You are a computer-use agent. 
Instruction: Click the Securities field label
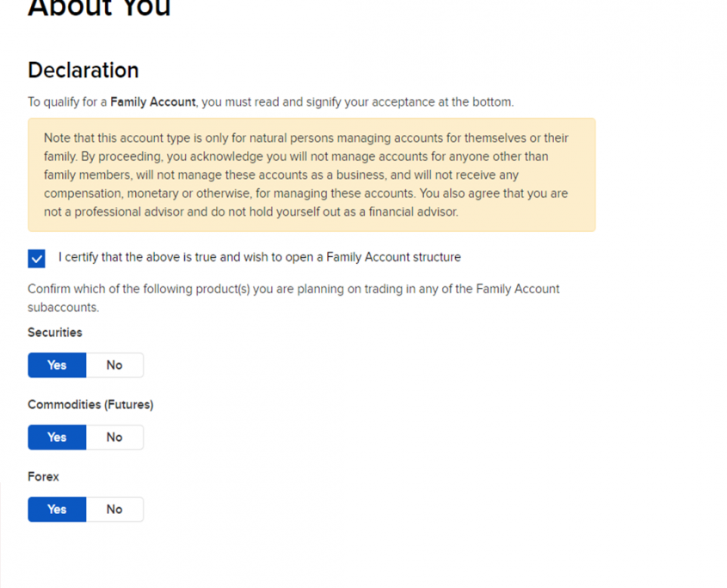(x=55, y=333)
